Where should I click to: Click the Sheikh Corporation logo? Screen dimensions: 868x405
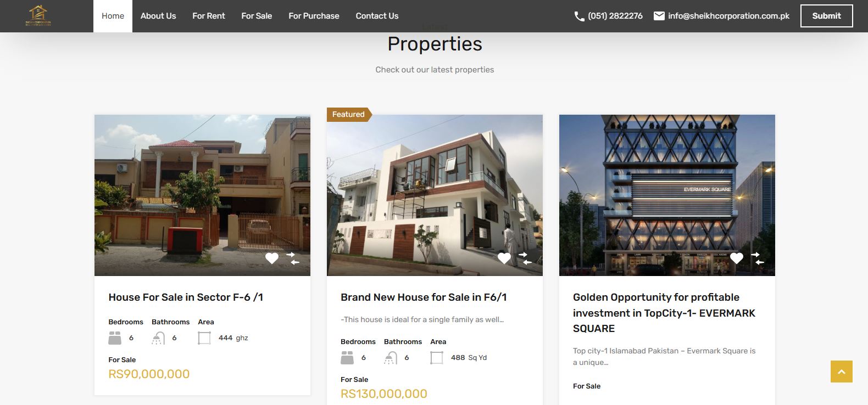click(38, 16)
